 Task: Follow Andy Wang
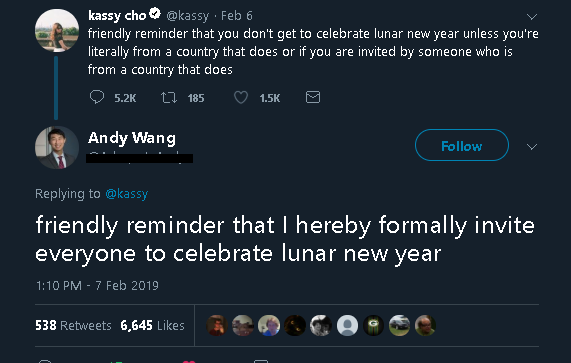[461, 145]
